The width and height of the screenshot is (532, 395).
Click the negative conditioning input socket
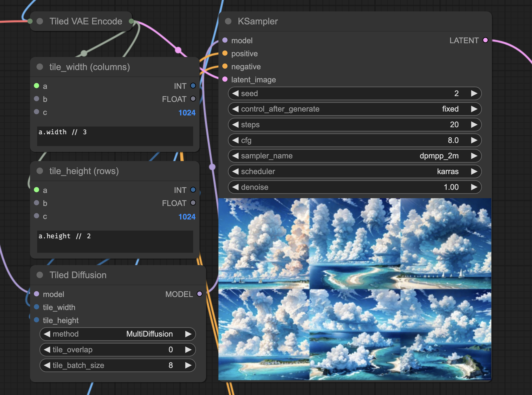225,66
